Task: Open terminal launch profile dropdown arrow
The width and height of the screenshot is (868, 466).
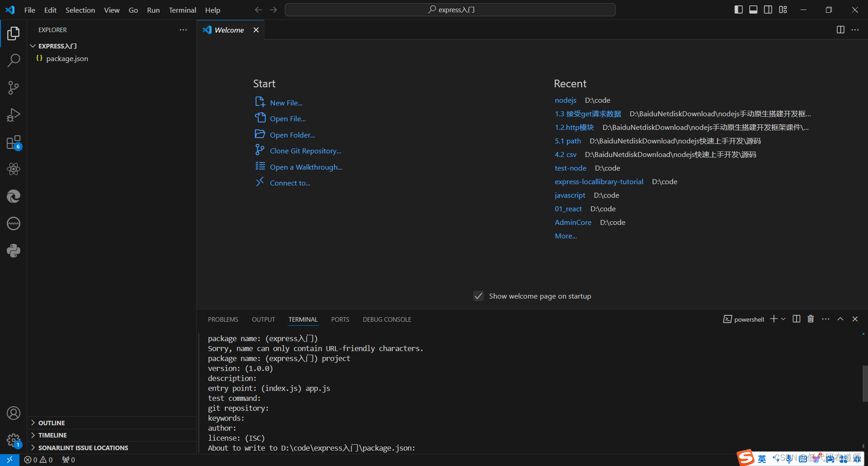Action: [x=783, y=319]
